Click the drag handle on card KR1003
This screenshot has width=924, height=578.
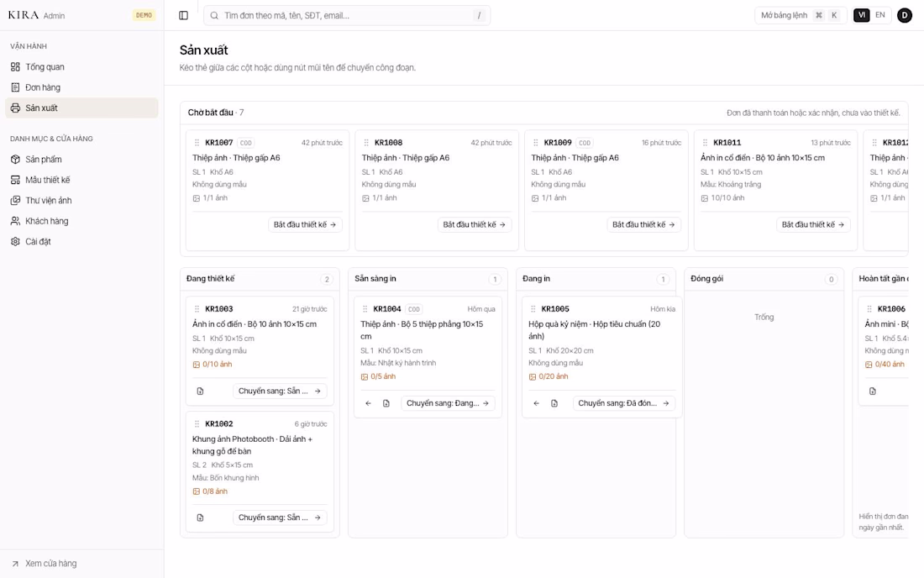(x=197, y=308)
